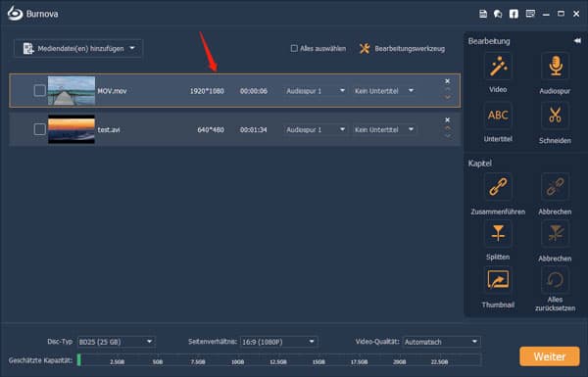Click the 00:01:34 duration value
Viewport: 588px width, 377px height.
[254, 129]
